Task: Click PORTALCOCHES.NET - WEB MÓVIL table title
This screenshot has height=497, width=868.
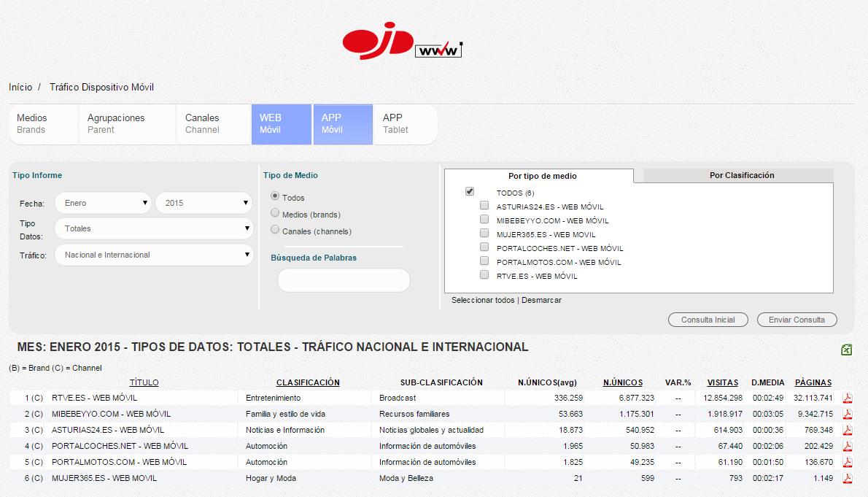Action: [x=120, y=446]
